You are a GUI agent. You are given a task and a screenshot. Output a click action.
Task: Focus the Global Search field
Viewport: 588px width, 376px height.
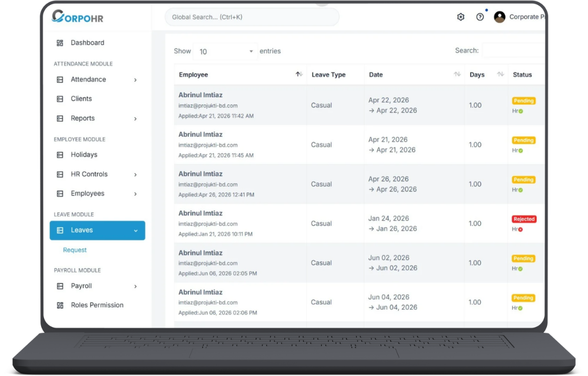[x=252, y=17]
